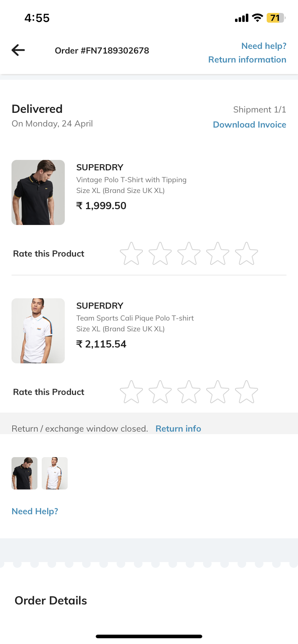
Task: Rate Team Sports Cali Polo one star
Action: click(x=131, y=392)
